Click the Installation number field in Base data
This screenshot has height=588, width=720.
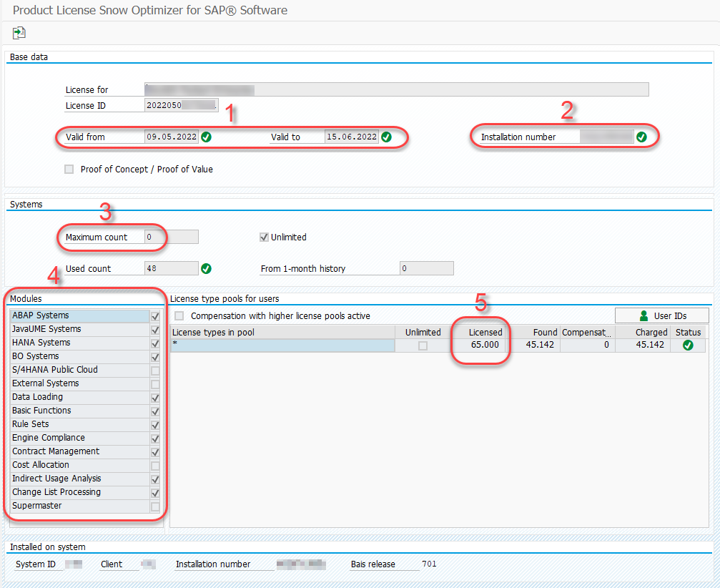607,137
